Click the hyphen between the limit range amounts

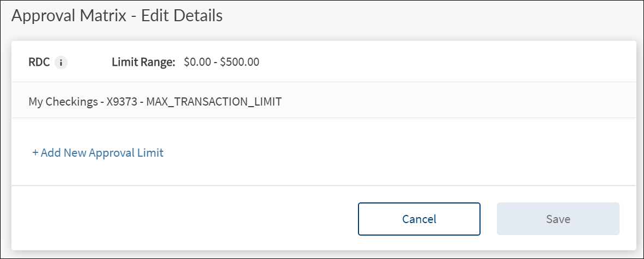click(216, 62)
